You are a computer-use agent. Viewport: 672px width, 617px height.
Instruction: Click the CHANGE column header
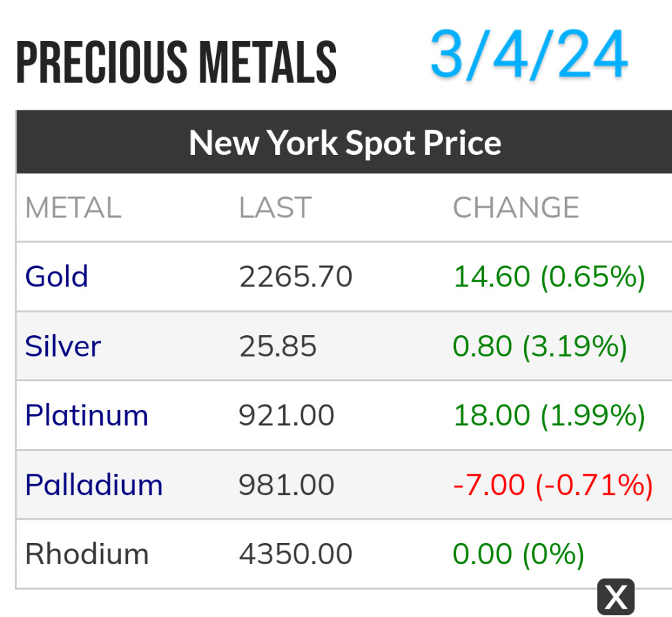point(516,208)
